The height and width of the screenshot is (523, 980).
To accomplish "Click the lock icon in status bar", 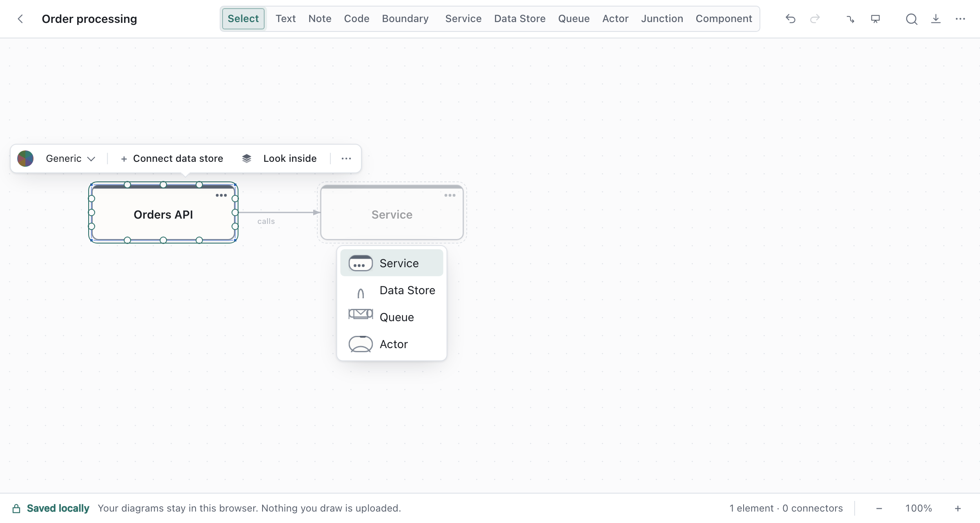I will click(x=16, y=508).
